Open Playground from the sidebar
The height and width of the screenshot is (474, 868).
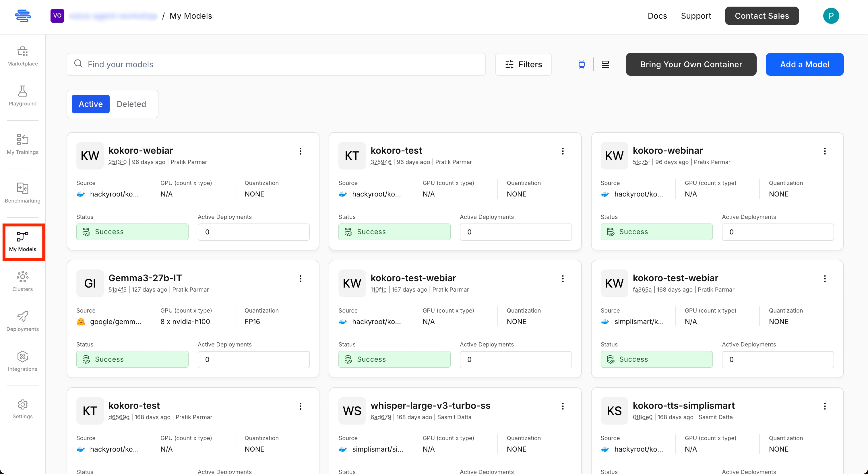point(23,96)
